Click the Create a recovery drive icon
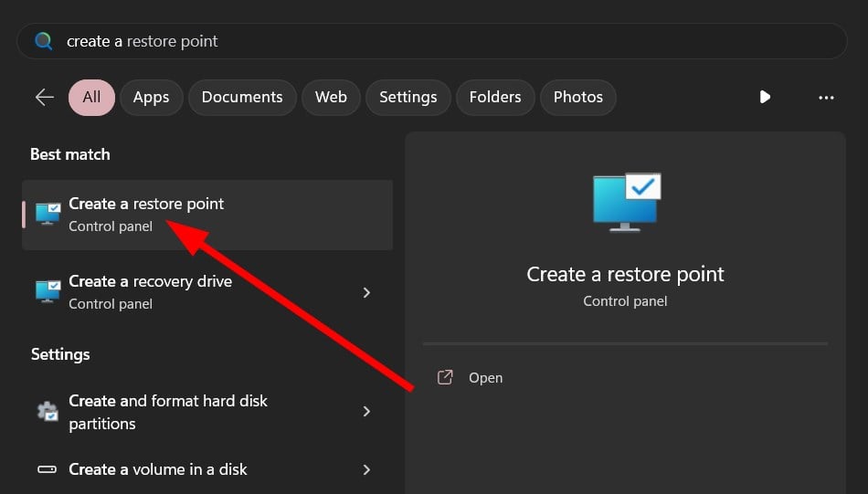868x494 pixels. click(x=48, y=291)
